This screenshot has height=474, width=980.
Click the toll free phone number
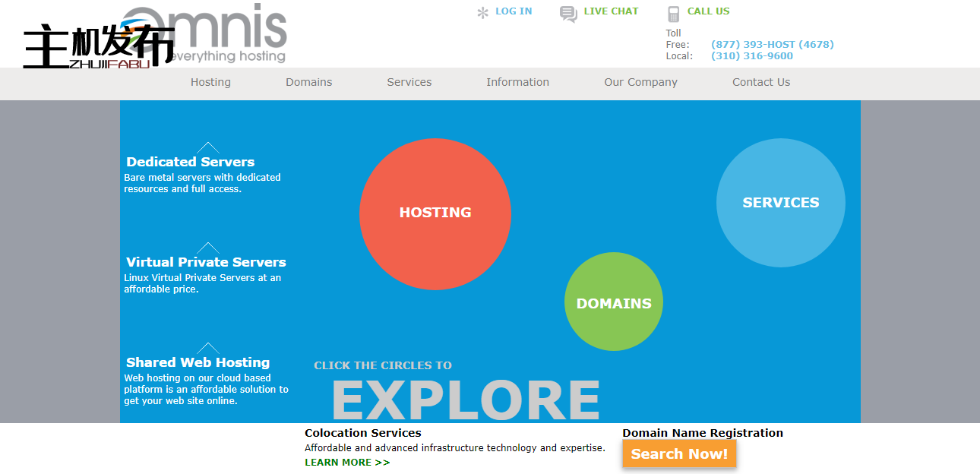coord(772,45)
